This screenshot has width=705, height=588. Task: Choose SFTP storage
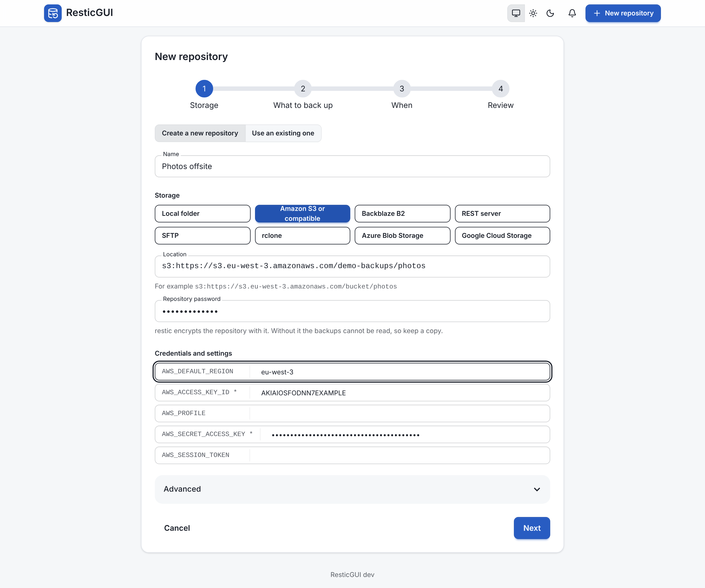(202, 236)
